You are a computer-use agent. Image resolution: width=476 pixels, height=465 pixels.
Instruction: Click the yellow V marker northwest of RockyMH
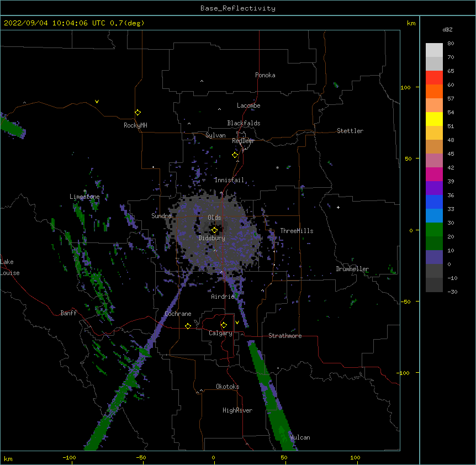point(97,102)
